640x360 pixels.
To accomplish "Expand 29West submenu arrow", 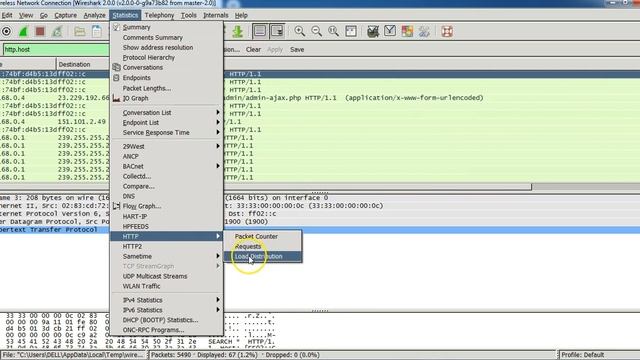I will [218, 146].
